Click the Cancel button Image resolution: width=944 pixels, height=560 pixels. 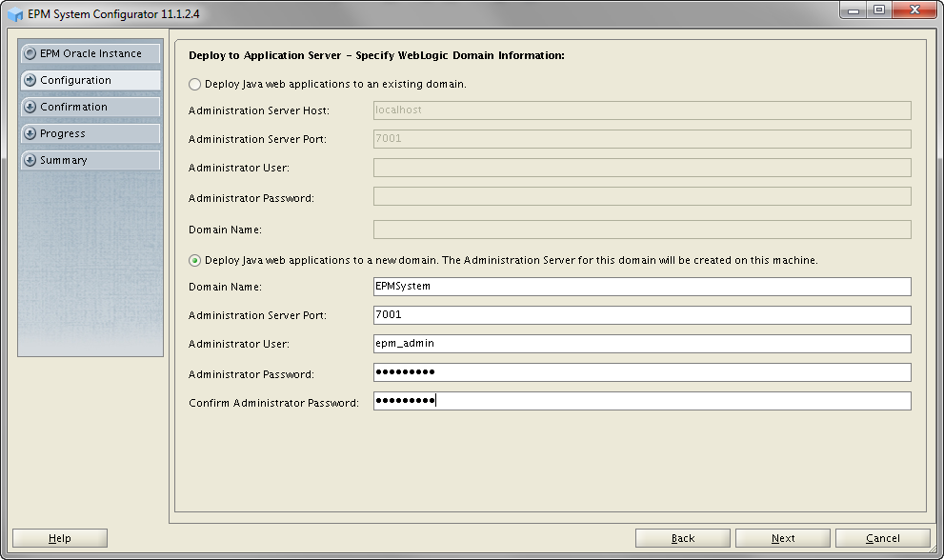pyautogui.click(x=882, y=539)
